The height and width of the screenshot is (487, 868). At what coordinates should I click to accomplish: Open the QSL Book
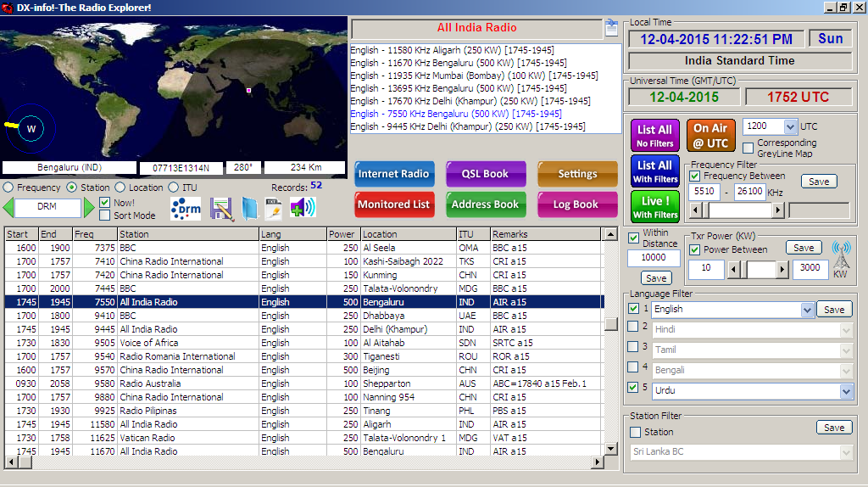tap(486, 174)
